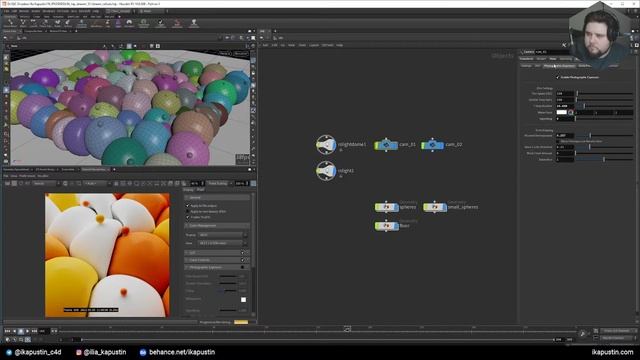Screen dimensions: 640x360
Task: Click the top tool in the viewport's left toolbar
Action: 6,58
